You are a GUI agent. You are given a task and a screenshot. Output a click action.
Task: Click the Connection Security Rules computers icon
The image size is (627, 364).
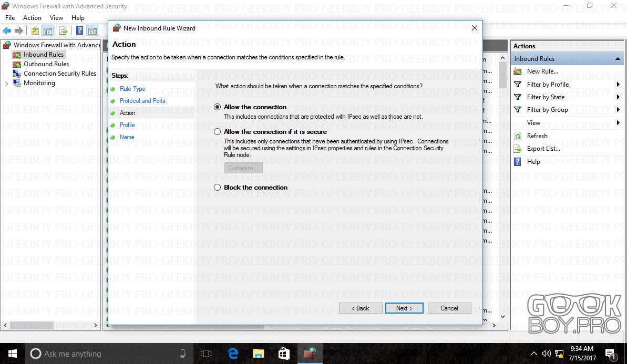[x=17, y=74]
